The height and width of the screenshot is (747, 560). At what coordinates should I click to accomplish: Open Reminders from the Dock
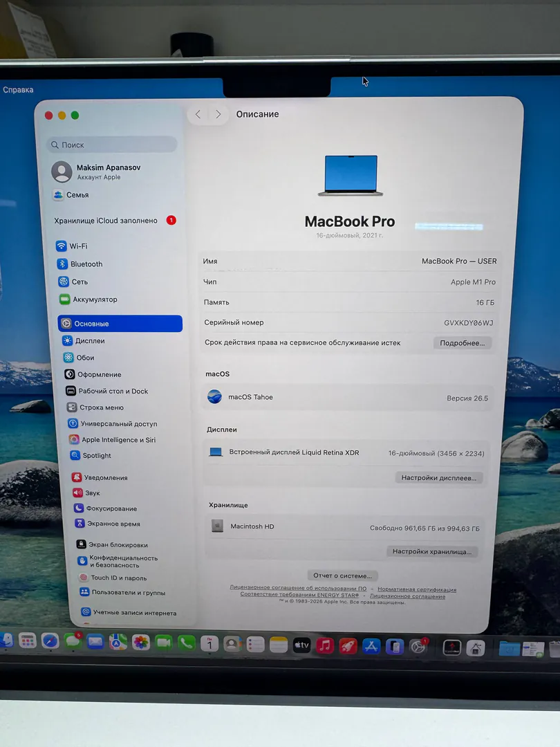[255, 645]
